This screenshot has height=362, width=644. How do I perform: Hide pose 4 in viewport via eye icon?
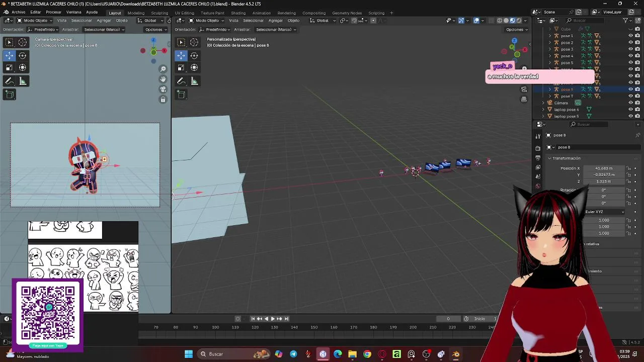tap(630, 56)
